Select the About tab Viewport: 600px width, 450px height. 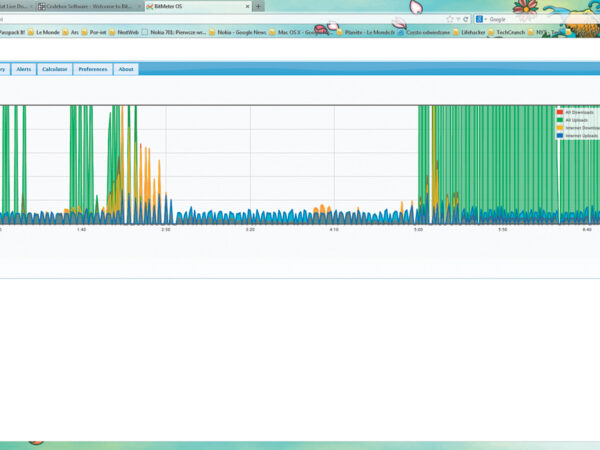click(125, 69)
